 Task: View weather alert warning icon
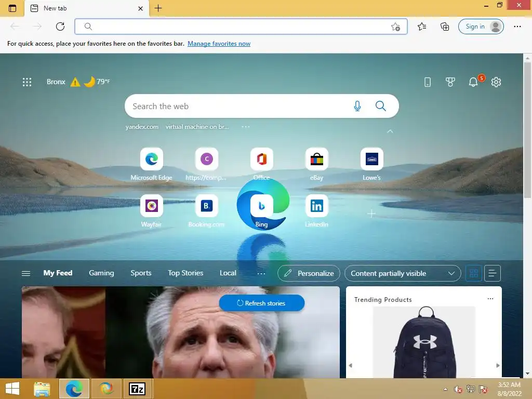tap(75, 82)
